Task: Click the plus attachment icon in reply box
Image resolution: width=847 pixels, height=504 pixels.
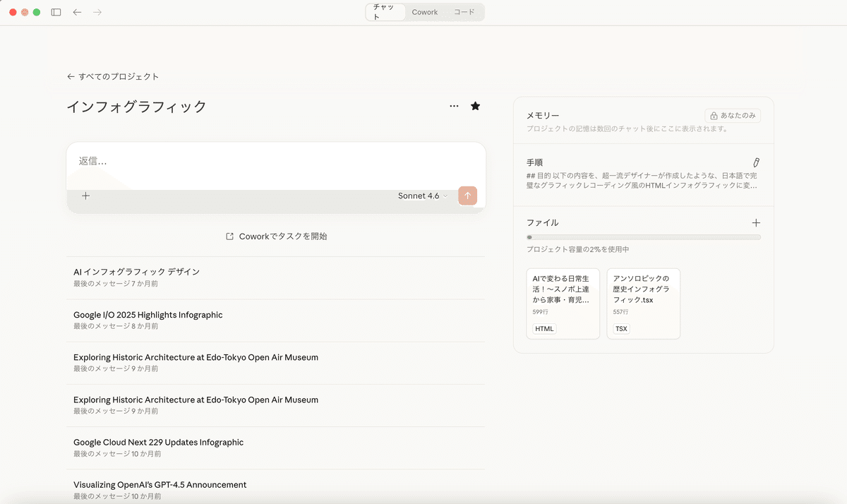Action: (x=85, y=196)
